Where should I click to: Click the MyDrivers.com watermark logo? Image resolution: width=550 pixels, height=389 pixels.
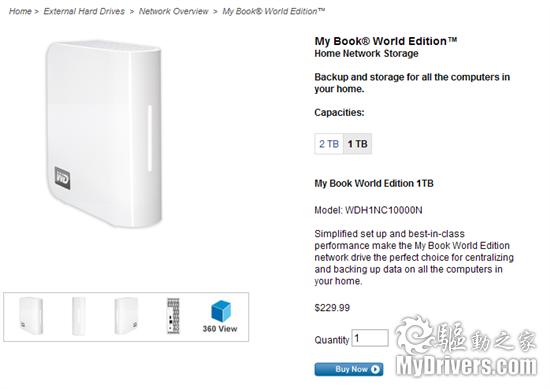click(x=466, y=346)
